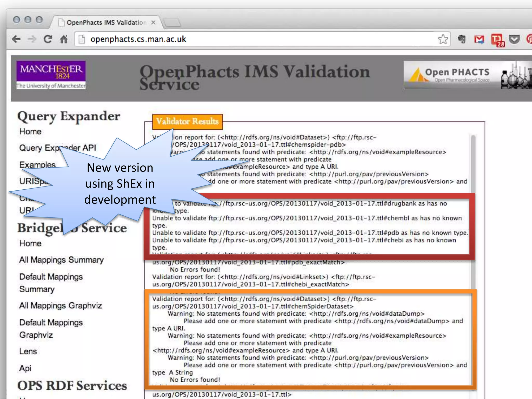The height and width of the screenshot is (399, 532).
Task: Open the Query Expander API link
Action: point(58,148)
